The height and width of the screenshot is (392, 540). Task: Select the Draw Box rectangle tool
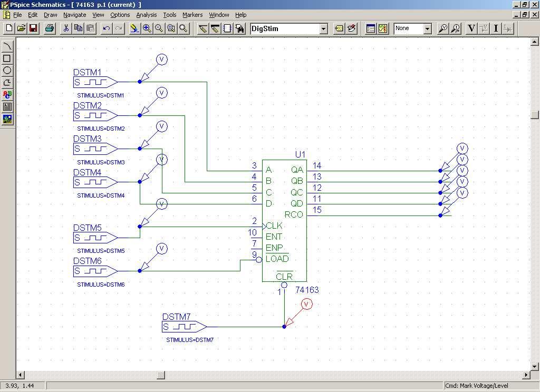7,58
